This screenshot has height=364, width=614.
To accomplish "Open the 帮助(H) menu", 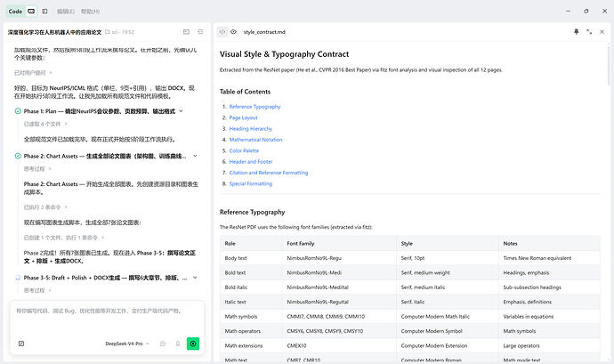I will 90,12.
